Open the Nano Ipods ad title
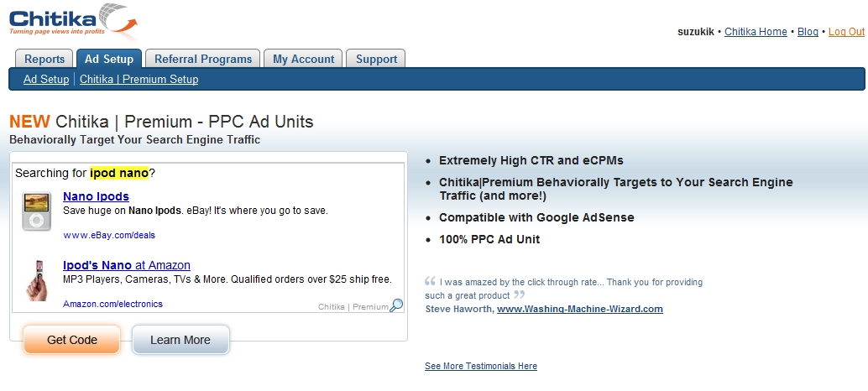Viewport: 868px width, 391px height. pos(96,196)
